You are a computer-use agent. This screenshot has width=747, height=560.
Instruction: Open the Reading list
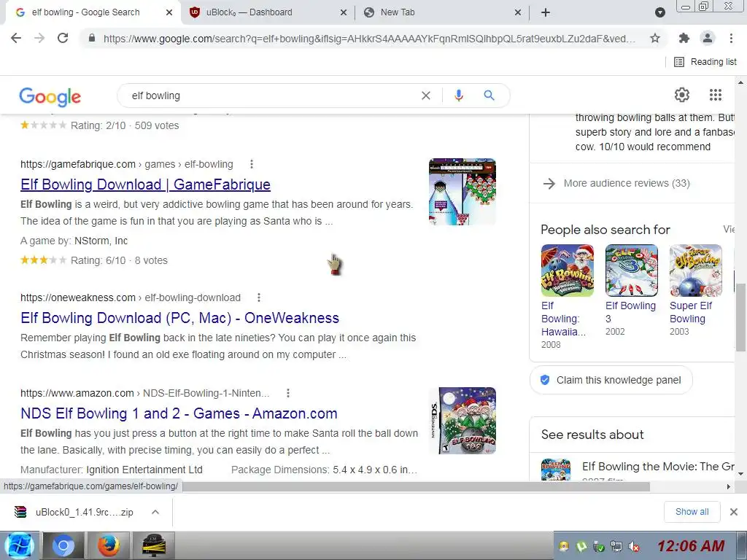(x=705, y=62)
